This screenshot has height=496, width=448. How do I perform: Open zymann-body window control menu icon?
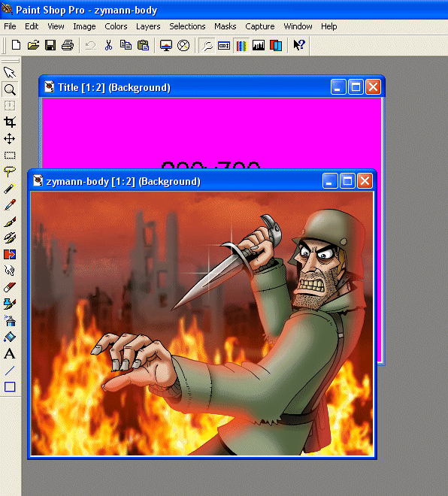click(x=38, y=180)
